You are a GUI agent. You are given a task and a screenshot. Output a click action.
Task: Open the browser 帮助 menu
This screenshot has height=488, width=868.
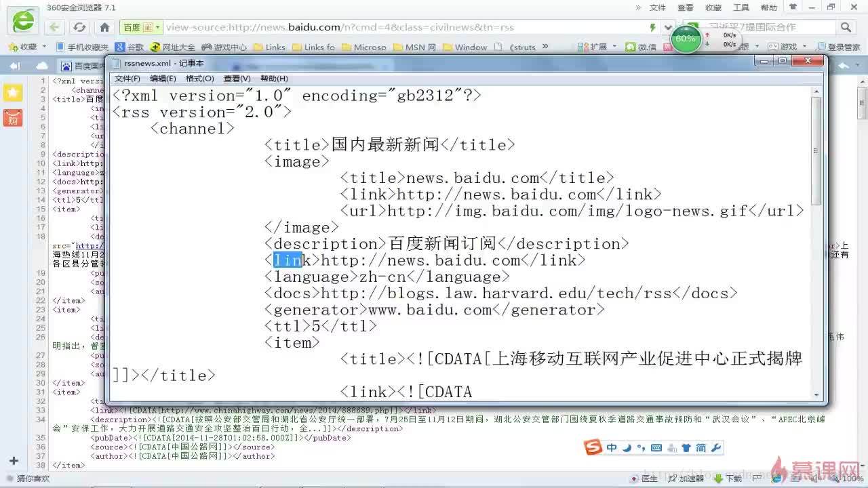point(769,7)
